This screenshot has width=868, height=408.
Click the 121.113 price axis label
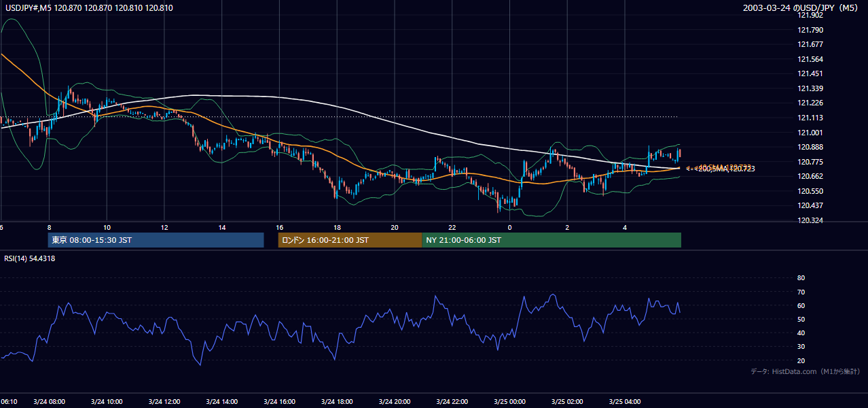[810, 118]
